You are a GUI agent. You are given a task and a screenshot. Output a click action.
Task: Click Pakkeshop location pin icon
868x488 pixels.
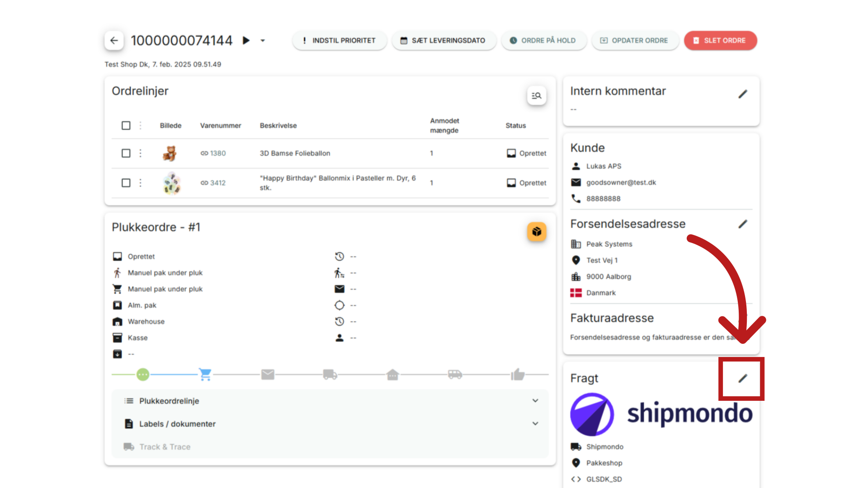[576, 463]
